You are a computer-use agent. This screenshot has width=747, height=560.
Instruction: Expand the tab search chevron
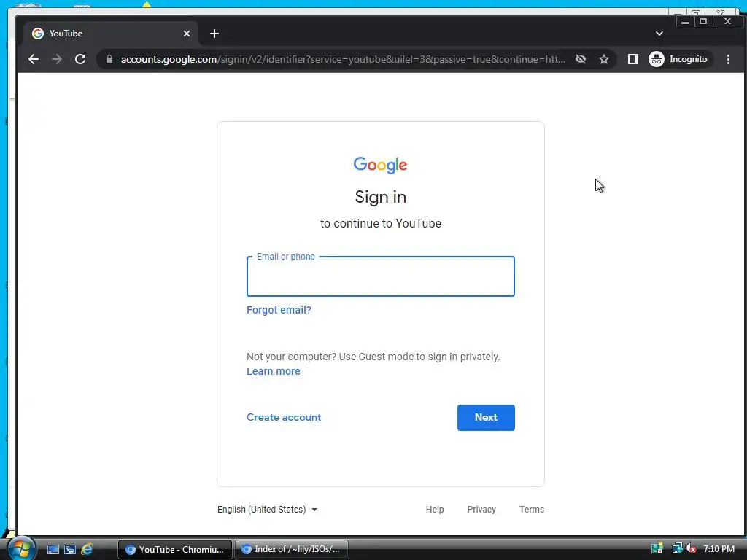point(659,34)
